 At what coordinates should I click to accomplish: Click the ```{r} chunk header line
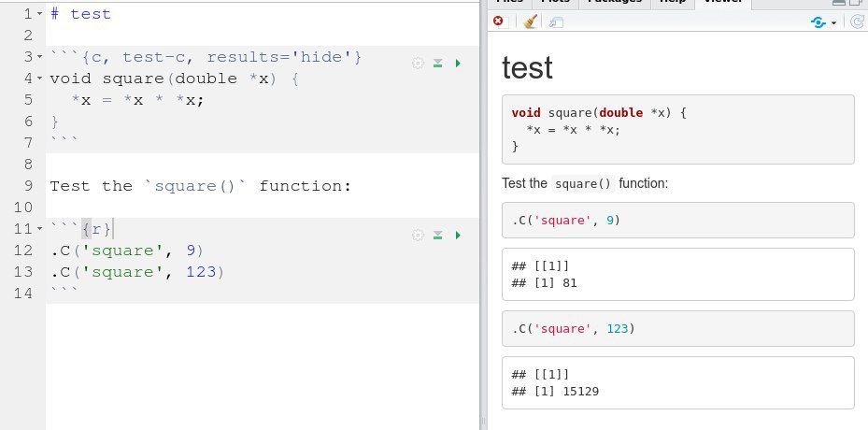point(81,228)
